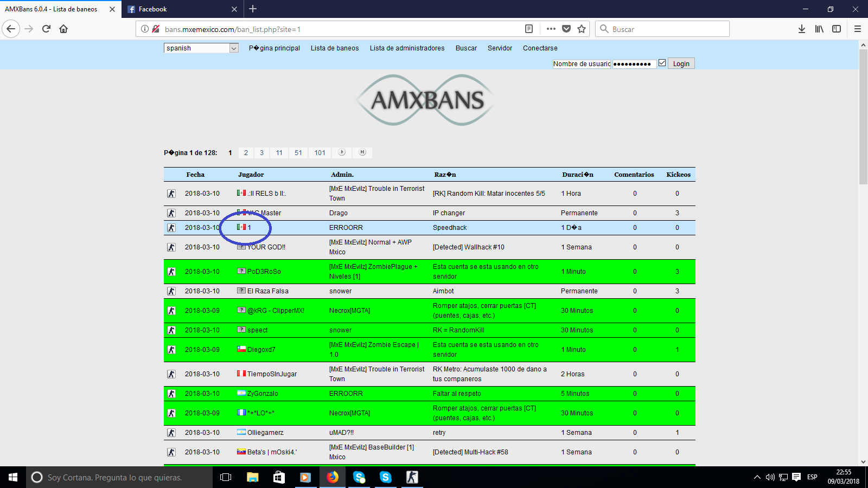This screenshot has width=868, height=488.
Task: Go to page 3 of ban list
Action: pyautogui.click(x=261, y=153)
